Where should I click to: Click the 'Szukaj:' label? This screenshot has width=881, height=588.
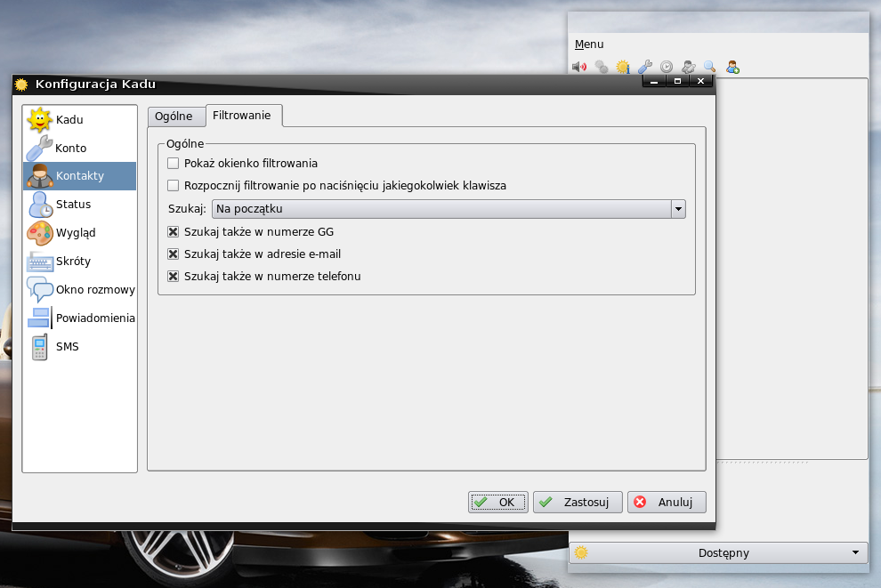pyautogui.click(x=187, y=209)
